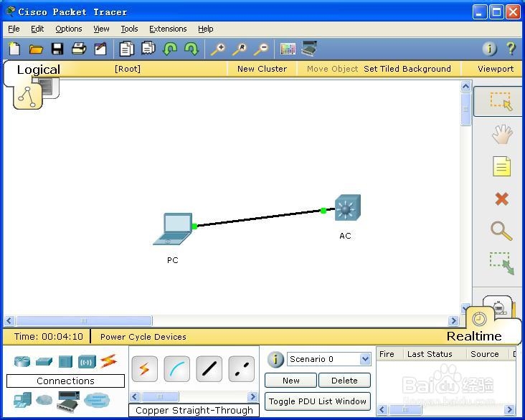
Task: Choose the Move Layout hand tool
Action: tap(502, 134)
